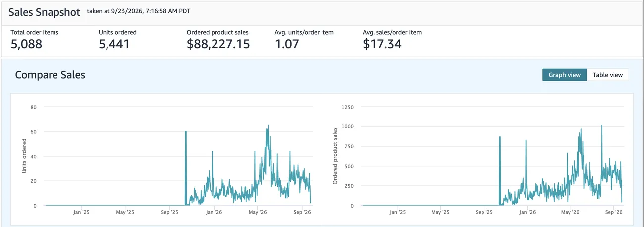Select the 'Avg. sales/order item' label
Screen dimensions: 644x227
tap(392, 32)
